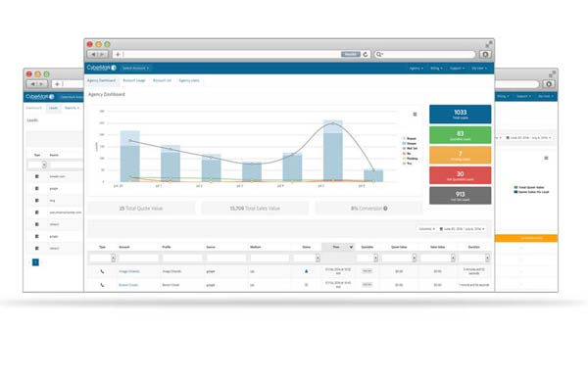Open the chart hamburger menu icon
The width and height of the screenshot is (588, 377).
pos(415,115)
